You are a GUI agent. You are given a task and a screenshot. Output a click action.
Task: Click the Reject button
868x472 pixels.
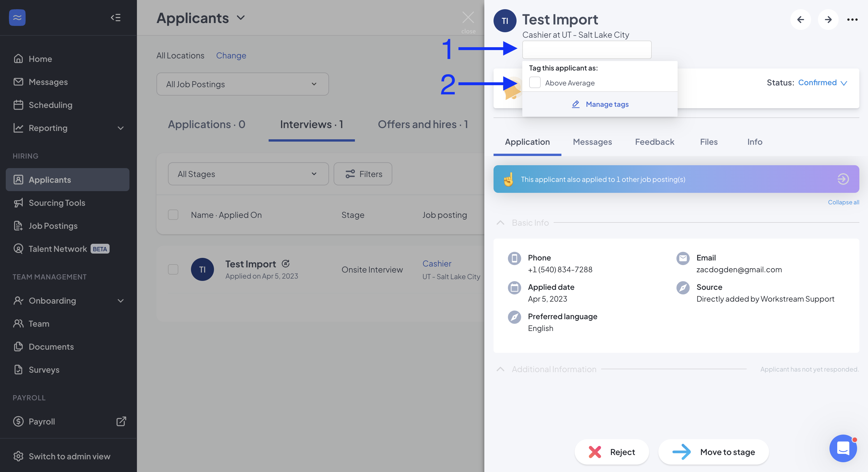click(611, 452)
